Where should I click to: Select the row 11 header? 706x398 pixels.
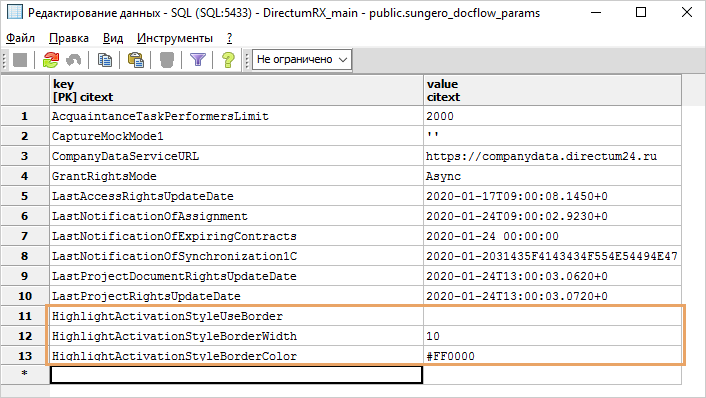(x=25, y=316)
